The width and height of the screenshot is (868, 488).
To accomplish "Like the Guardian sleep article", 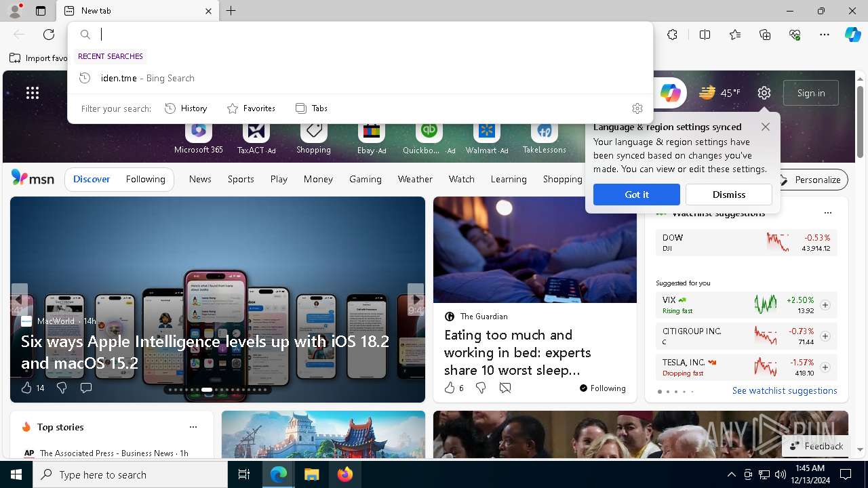I will point(454,388).
